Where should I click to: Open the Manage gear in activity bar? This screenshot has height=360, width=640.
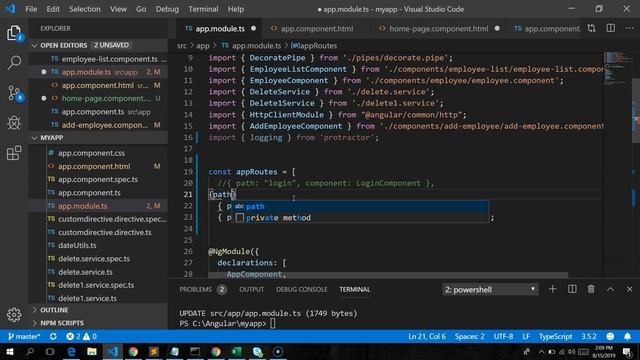coord(14,314)
